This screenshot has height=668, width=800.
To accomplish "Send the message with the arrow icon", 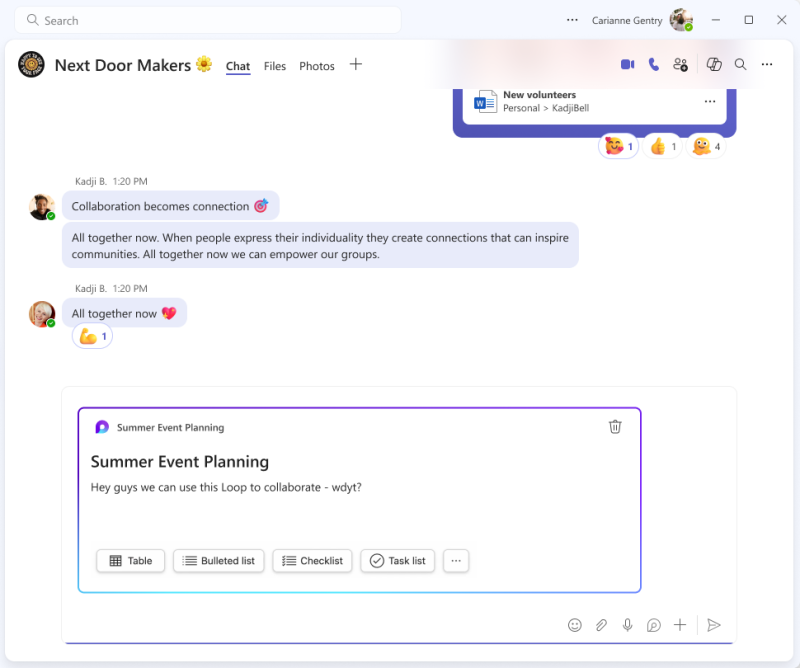I will (x=713, y=625).
